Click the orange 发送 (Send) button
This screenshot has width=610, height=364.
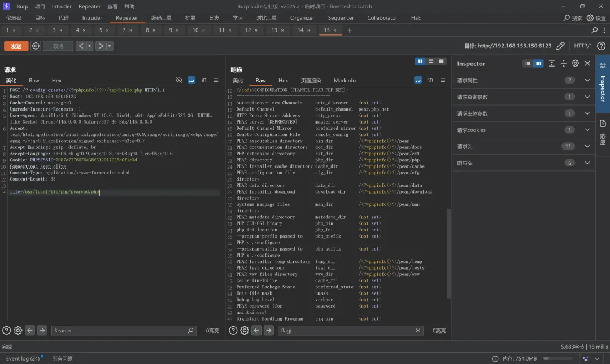[x=16, y=46]
